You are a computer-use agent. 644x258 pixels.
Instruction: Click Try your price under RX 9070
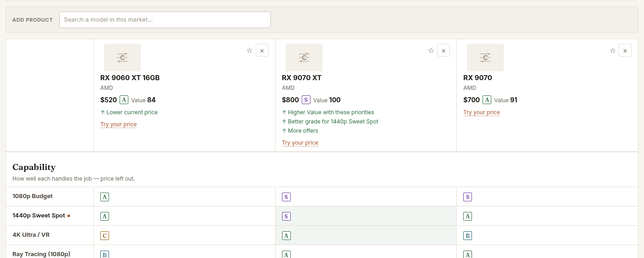coord(482,112)
